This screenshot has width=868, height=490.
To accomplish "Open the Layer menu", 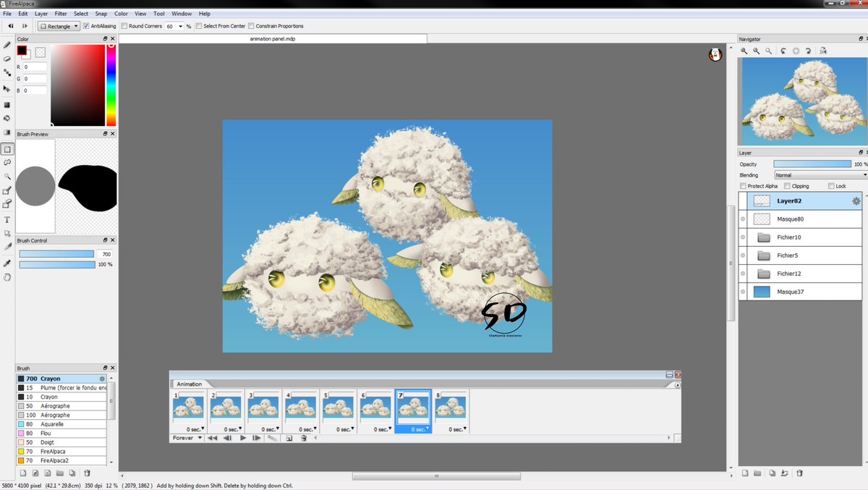I will tap(41, 14).
